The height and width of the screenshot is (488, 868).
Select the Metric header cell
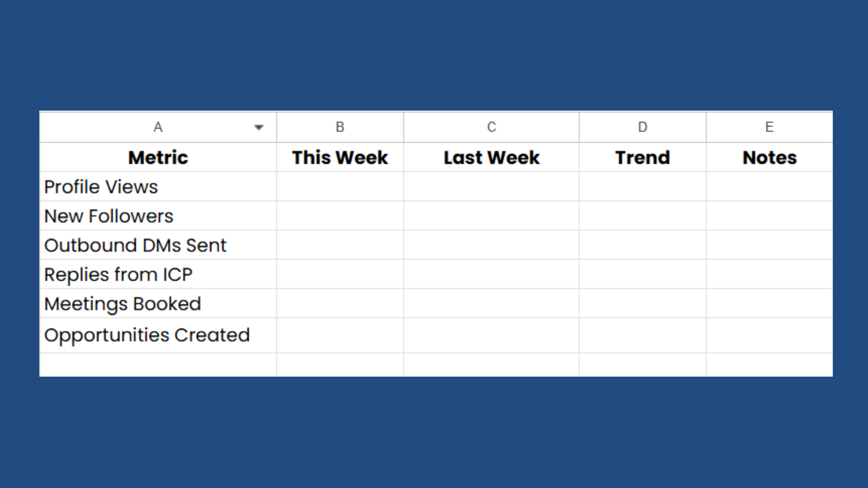(158, 157)
